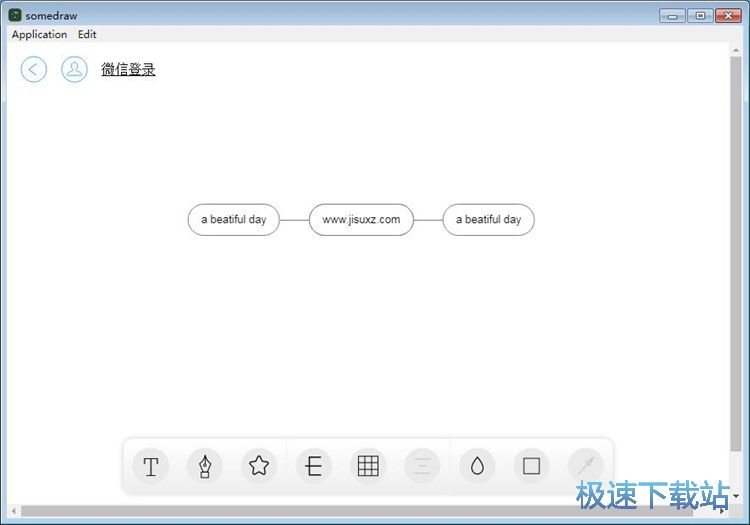Screen dimensions: 750x525
Task: Click the scroll left arrow
Action: 14,511
